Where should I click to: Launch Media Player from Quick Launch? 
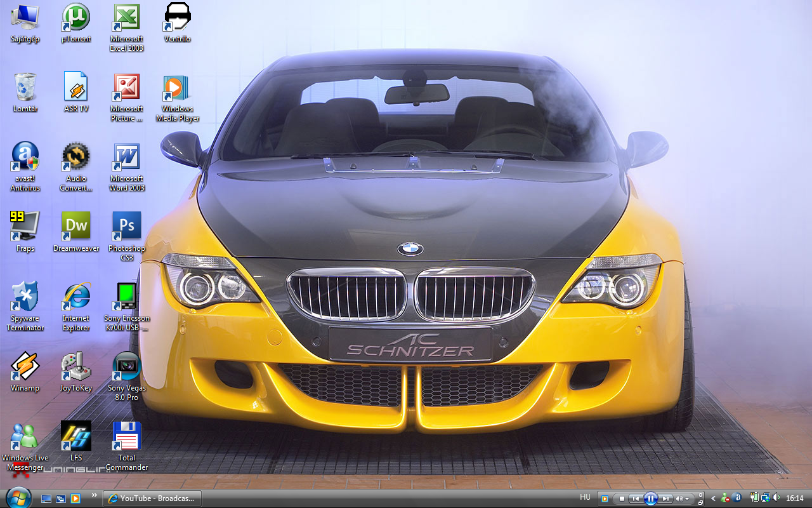(x=75, y=498)
